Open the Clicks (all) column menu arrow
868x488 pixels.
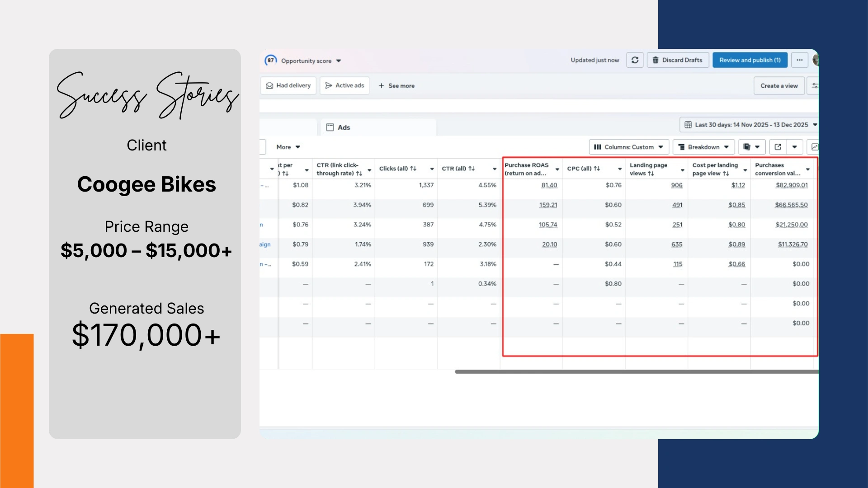pyautogui.click(x=432, y=169)
